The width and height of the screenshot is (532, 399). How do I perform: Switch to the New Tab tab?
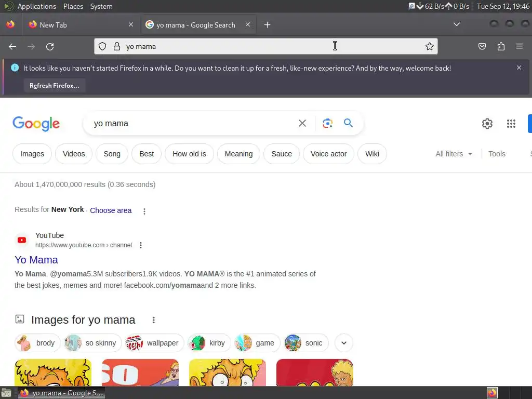[x=81, y=25]
